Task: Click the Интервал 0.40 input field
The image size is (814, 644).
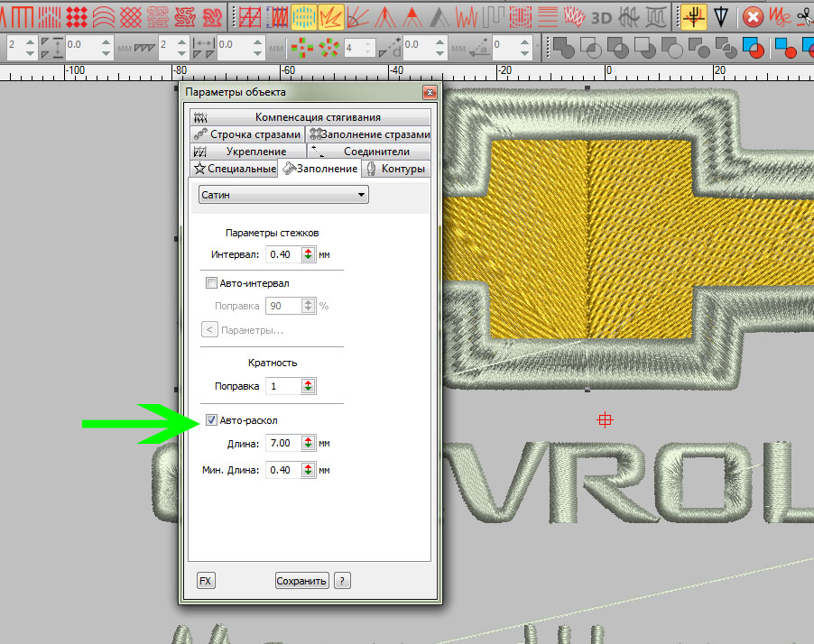Action: click(x=283, y=254)
